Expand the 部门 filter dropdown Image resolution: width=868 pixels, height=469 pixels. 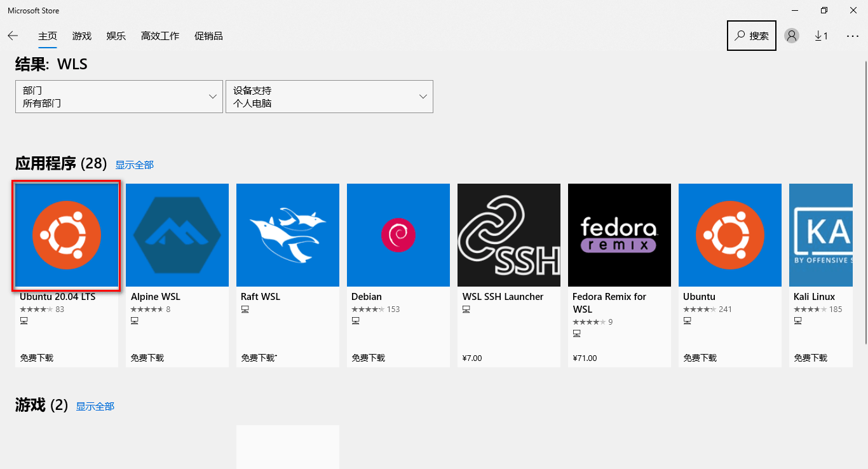pos(119,97)
